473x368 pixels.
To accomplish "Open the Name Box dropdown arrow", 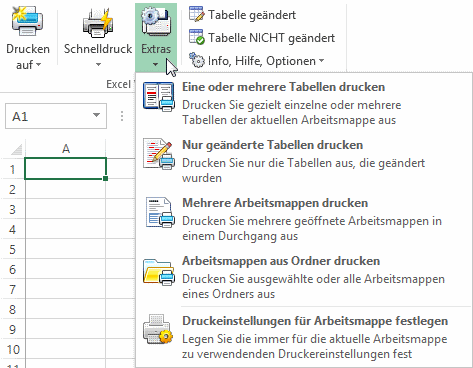I will [x=97, y=116].
